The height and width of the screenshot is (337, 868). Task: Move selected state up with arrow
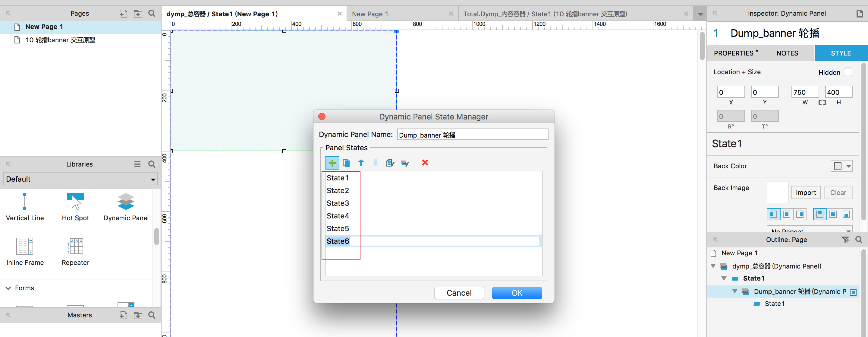(361, 163)
